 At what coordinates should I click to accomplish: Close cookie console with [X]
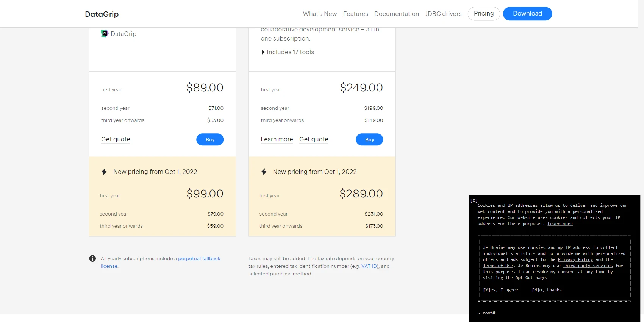(474, 200)
